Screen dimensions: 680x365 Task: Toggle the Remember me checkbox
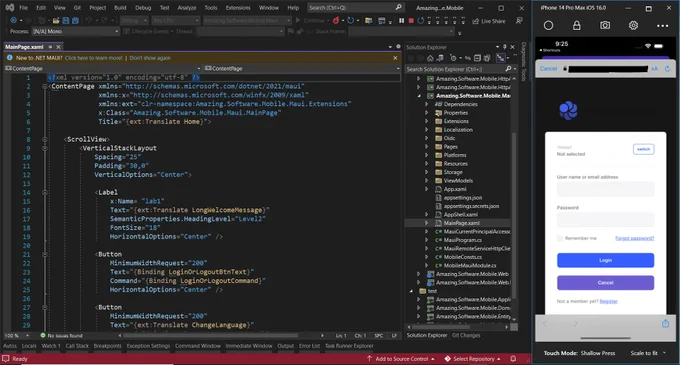tap(560, 238)
